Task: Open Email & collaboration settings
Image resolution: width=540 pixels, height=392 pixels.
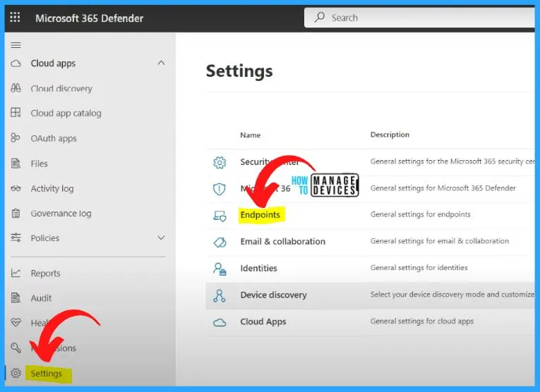Action: (283, 241)
